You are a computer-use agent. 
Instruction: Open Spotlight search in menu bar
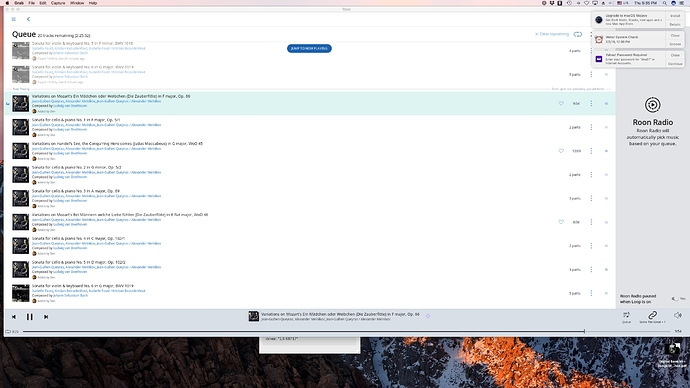(x=664, y=3)
